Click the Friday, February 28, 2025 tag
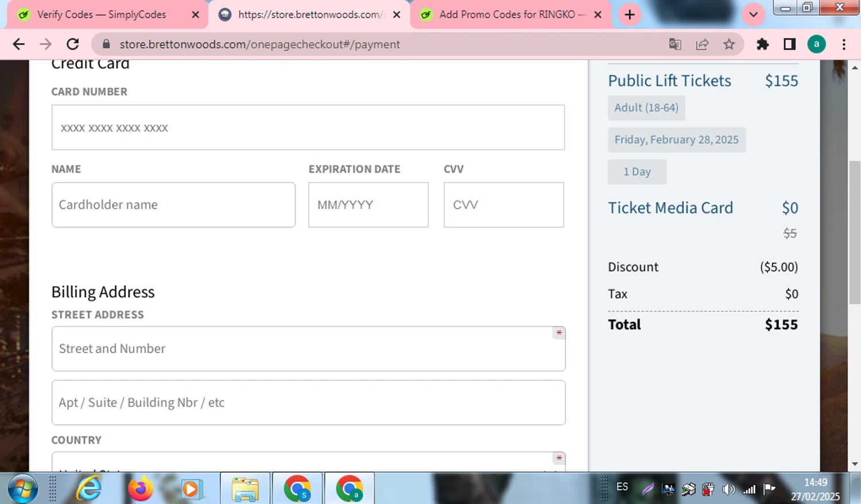Viewport: 861px width, 504px height. pyautogui.click(x=677, y=140)
